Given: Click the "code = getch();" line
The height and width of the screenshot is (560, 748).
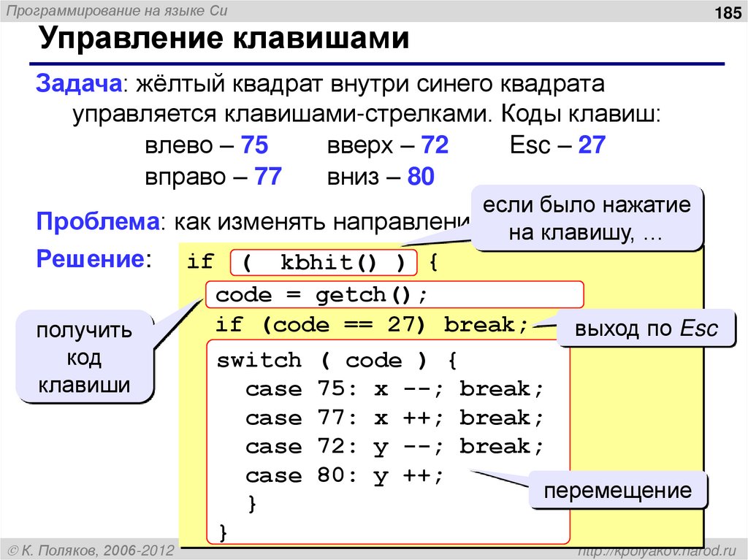Looking at the screenshot, I should (x=394, y=295).
